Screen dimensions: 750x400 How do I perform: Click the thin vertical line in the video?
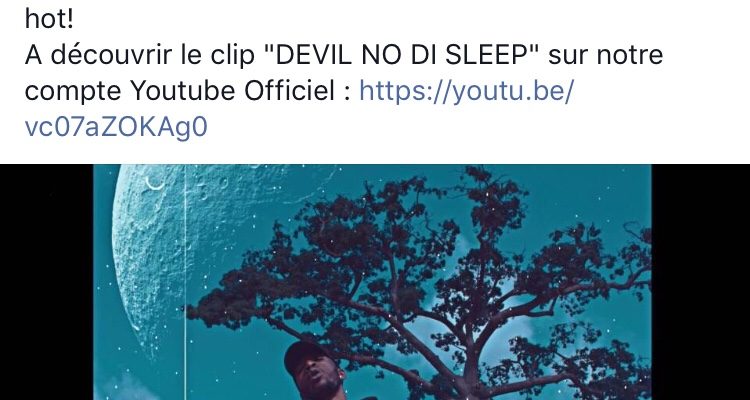pos(185,282)
